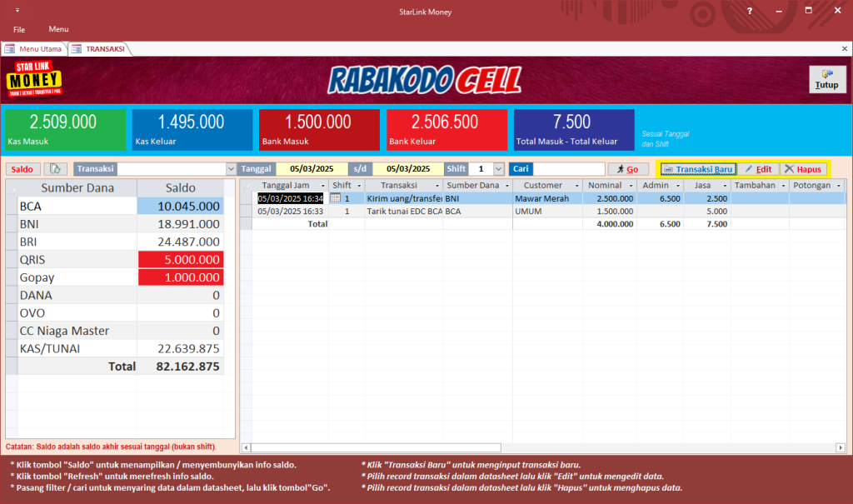Click the Star Link Money logo
Viewport: 853px width, 504px height.
click(33, 79)
